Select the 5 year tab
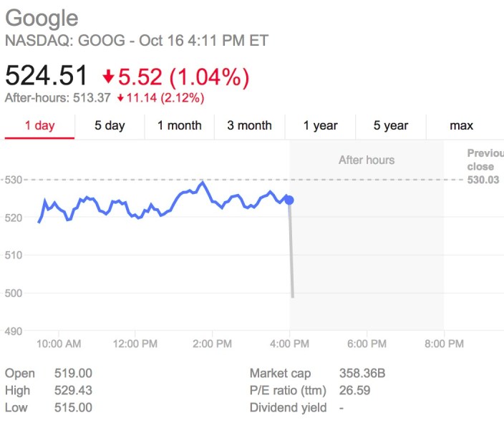This screenshot has width=504, height=428. point(390,126)
